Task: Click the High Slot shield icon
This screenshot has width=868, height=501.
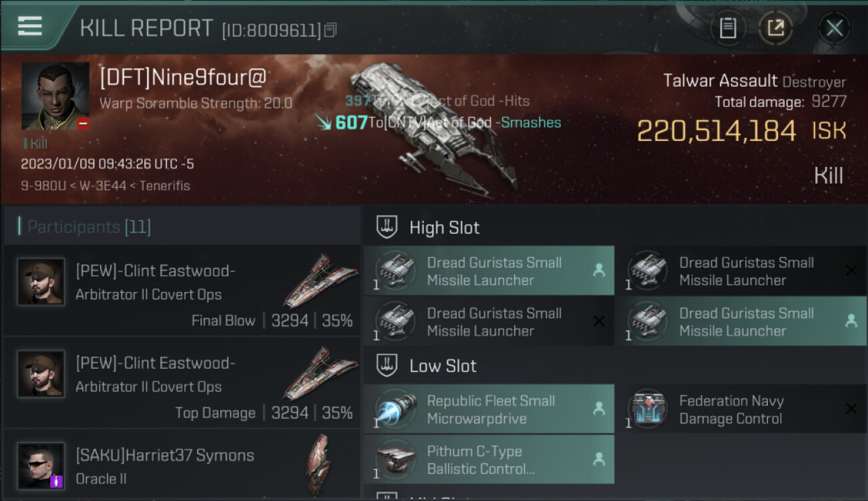Action: click(x=387, y=227)
